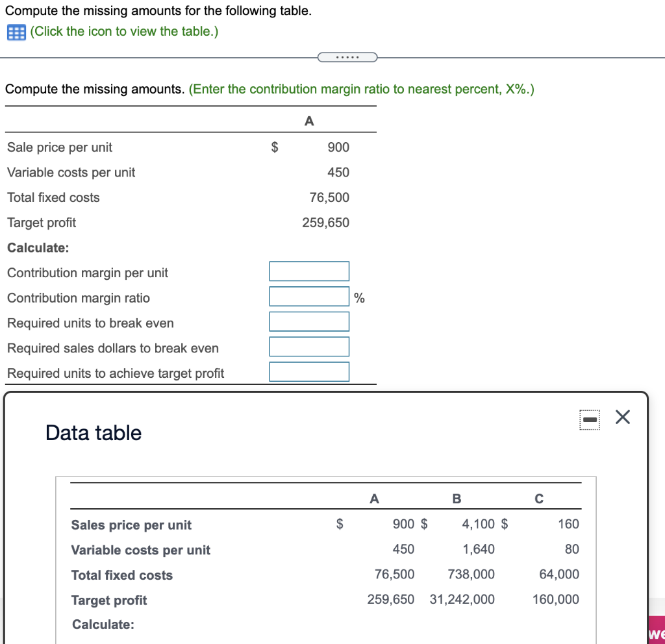Click the dotted divider expander handle
The image size is (665, 644).
pos(347,57)
